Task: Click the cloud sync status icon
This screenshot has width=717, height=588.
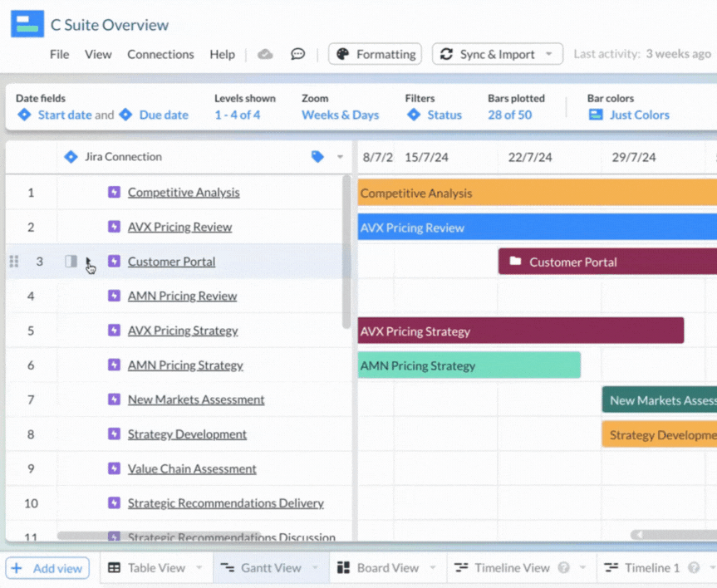Action: pos(266,54)
